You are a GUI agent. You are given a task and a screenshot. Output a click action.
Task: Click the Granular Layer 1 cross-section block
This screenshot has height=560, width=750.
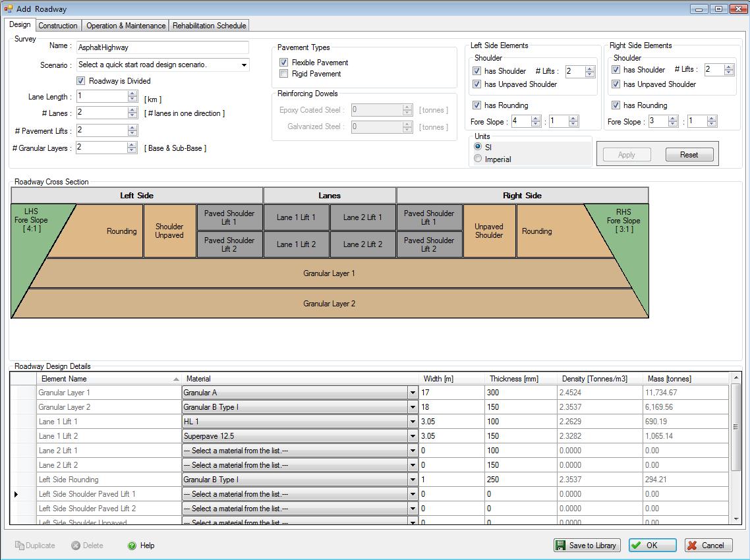pos(329,273)
